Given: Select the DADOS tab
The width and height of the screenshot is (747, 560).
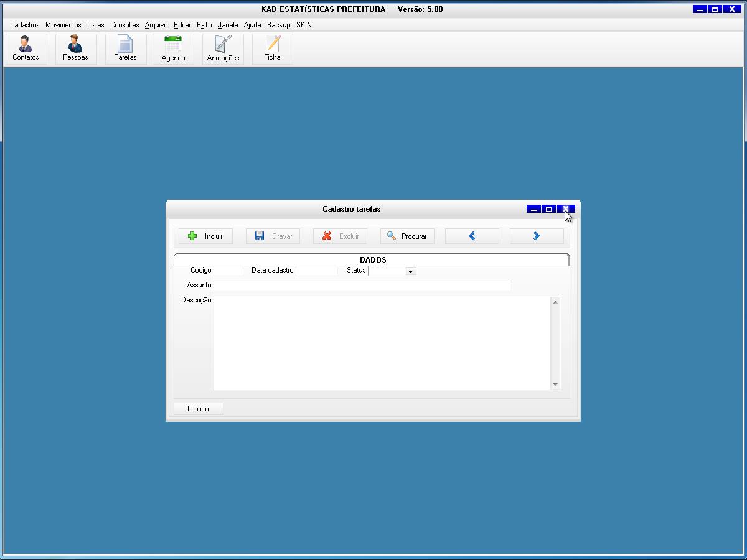Looking at the screenshot, I should pos(373,260).
